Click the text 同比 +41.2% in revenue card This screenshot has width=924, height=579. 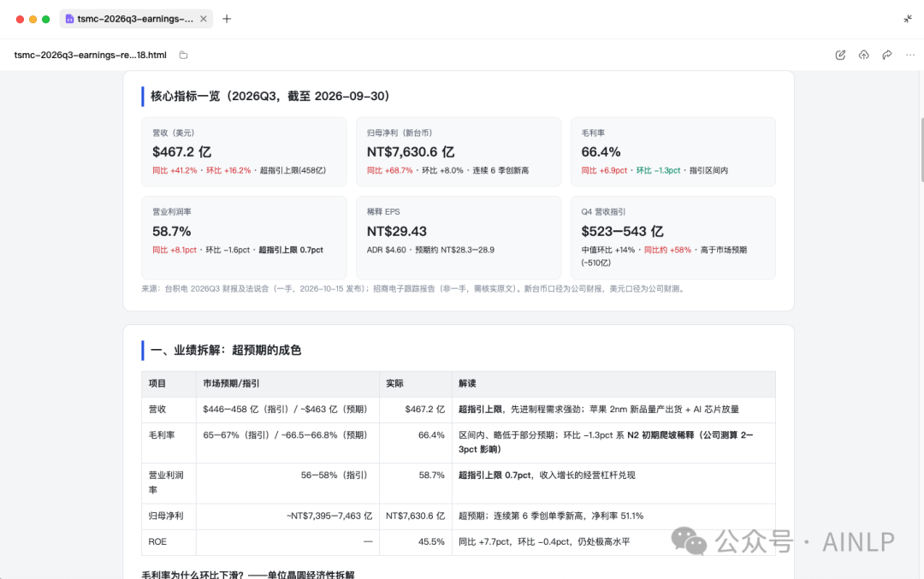(x=175, y=170)
